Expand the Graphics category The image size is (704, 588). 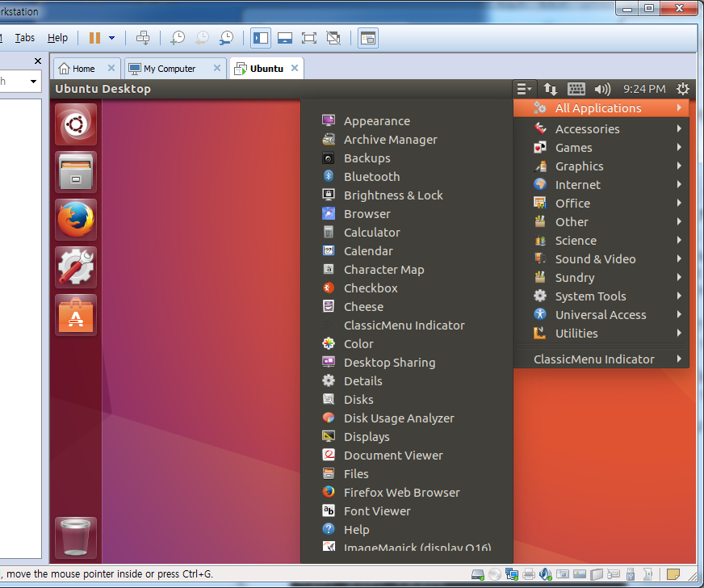pos(601,166)
